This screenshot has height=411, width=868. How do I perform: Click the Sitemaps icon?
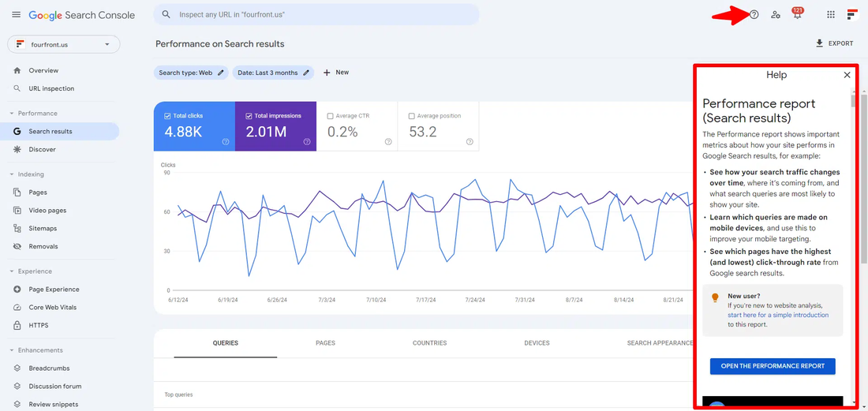tap(17, 229)
